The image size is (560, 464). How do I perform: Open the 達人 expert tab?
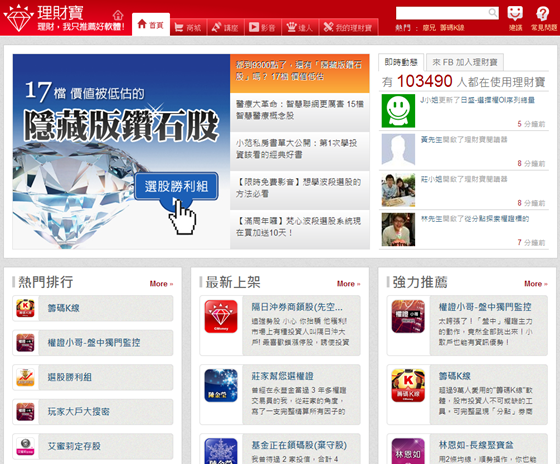click(x=300, y=27)
